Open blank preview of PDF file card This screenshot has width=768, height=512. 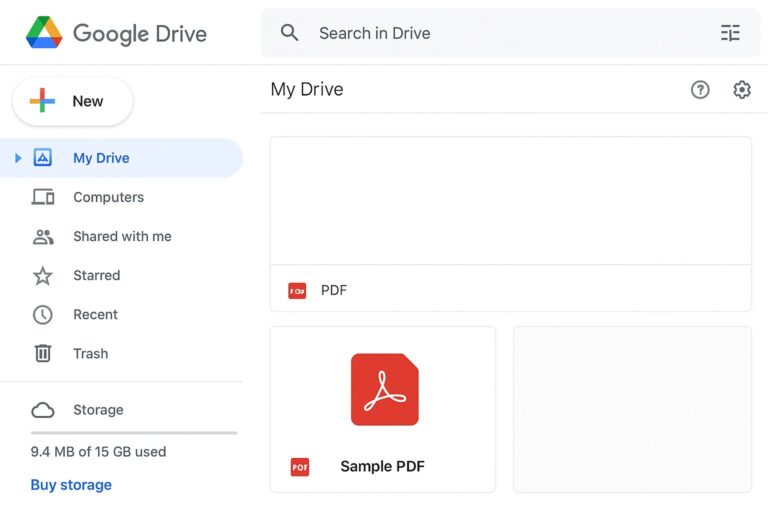pos(510,201)
